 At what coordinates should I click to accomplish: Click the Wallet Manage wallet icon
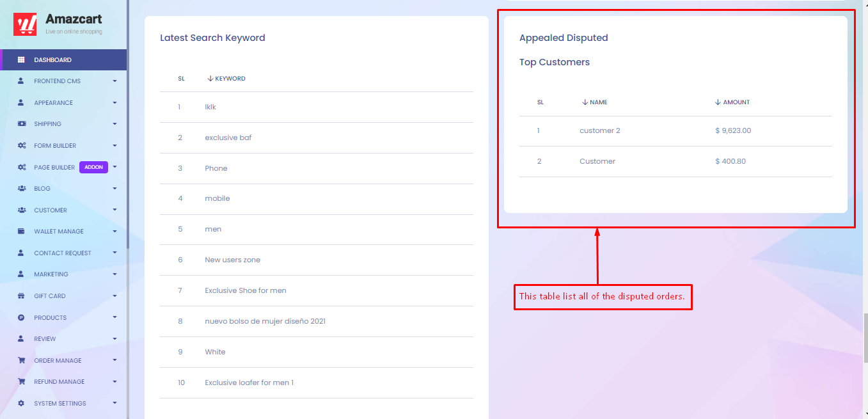point(21,232)
